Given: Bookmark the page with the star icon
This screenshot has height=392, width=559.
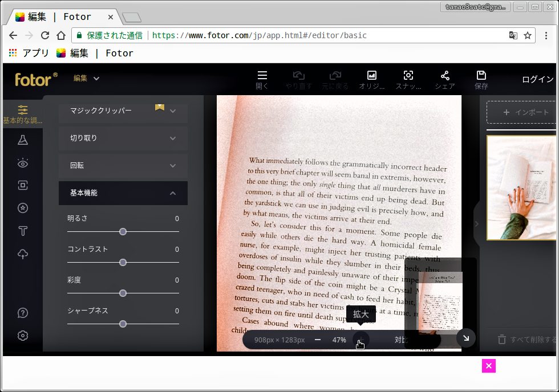Looking at the screenshot, I should (528, 35).
